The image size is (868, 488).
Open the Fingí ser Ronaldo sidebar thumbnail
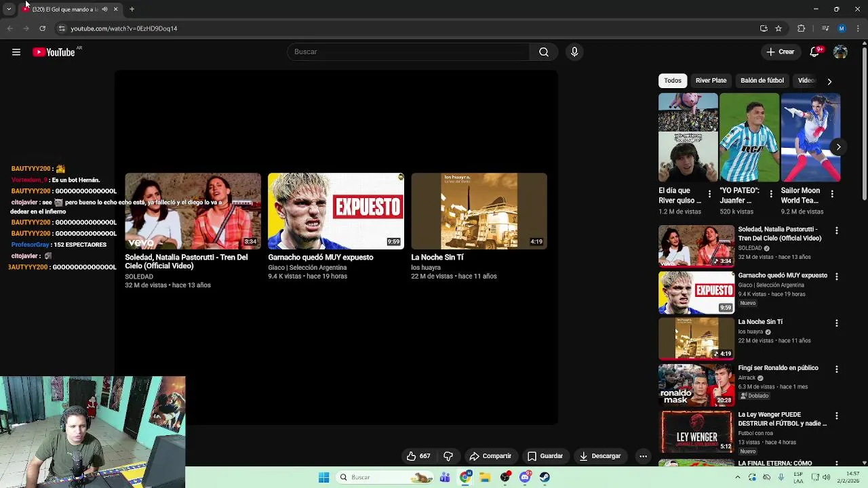pyautogui.click(x=696, y=385)
